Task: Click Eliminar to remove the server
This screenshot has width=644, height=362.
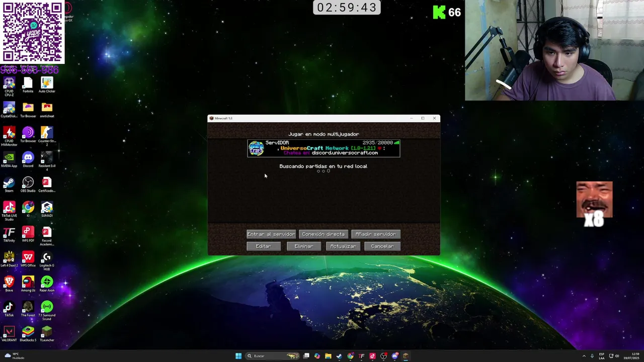Action: click(303, 246)
